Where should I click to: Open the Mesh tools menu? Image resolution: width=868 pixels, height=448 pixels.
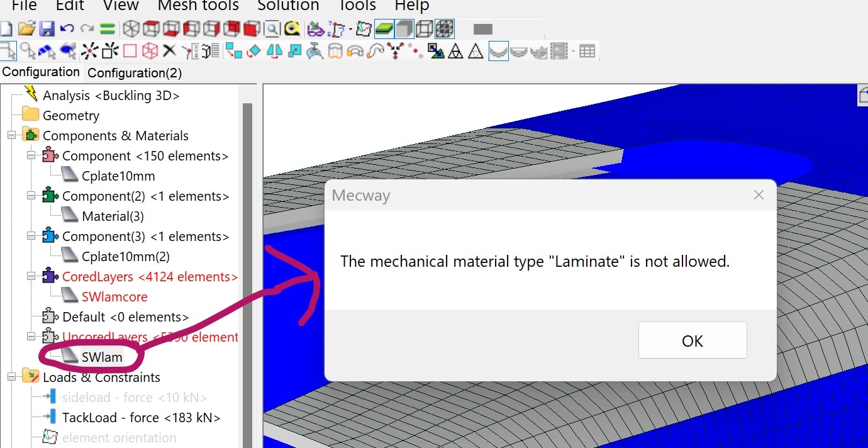pyautogui.click(x=198, y=6)
